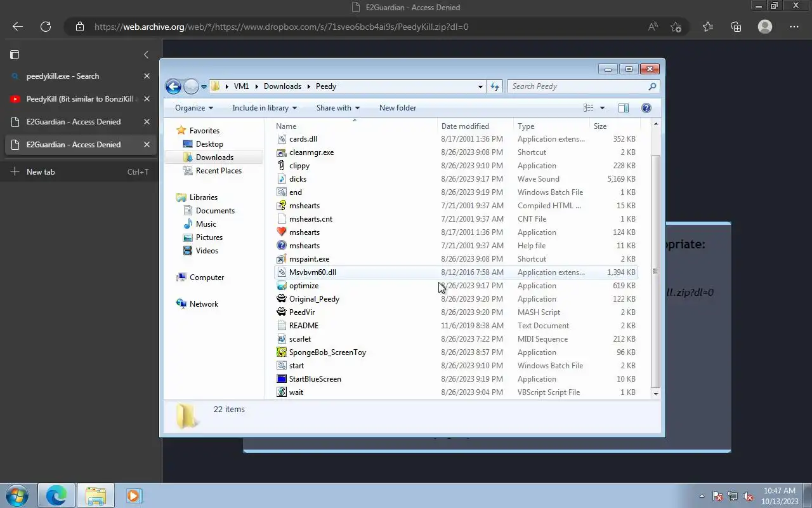Select Music library
The image size is (812, 508).
pyautogui.click(x=206, y=224)
